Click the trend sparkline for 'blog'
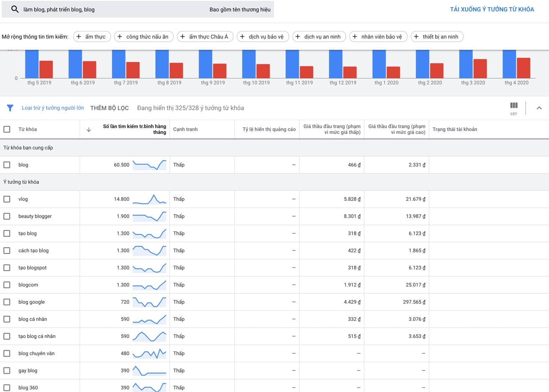The width and height of the screenshot is (549, 392). click(x=149, y=165)
